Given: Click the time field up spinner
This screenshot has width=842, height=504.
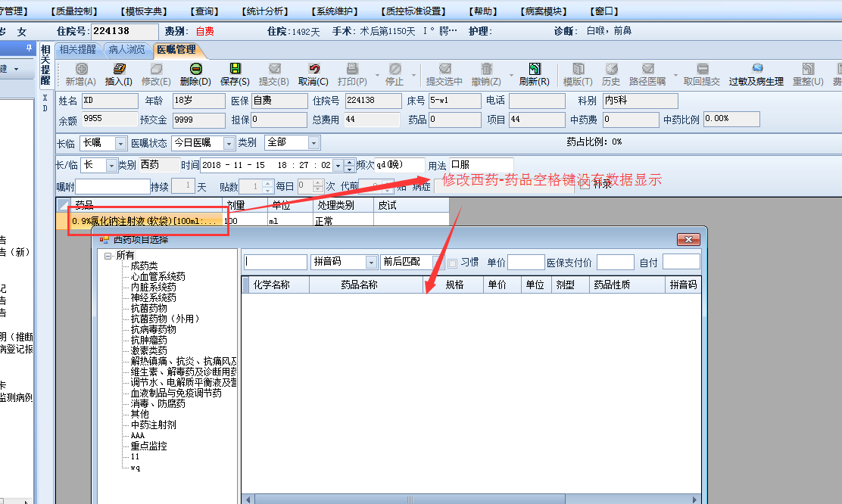Looking at the screenshot, I should click(350, 162).
